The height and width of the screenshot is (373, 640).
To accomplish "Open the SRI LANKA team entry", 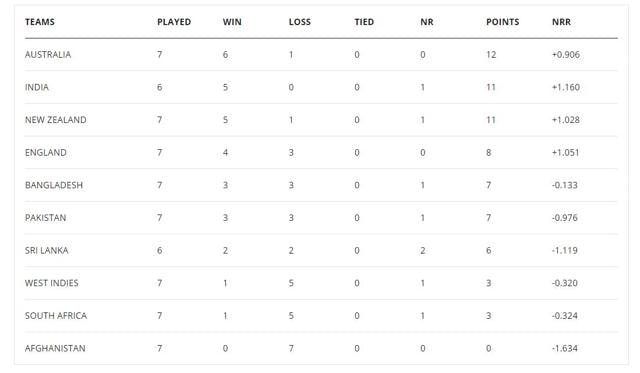I will (x=47, y=251).
